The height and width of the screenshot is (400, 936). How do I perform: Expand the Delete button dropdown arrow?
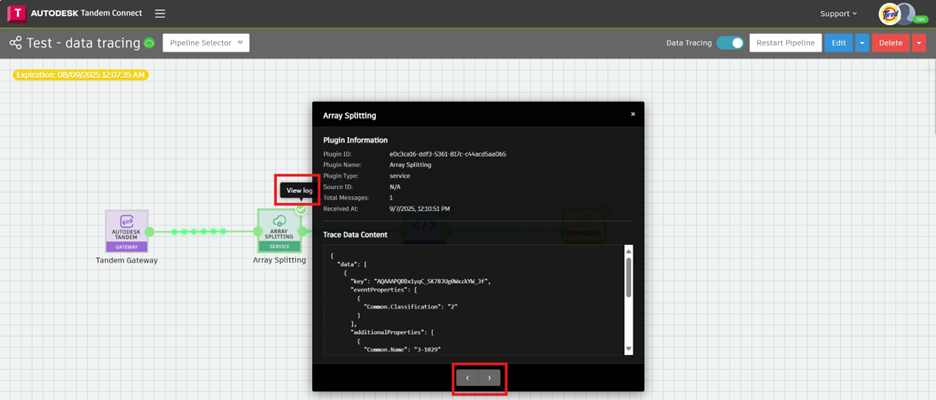919,43
